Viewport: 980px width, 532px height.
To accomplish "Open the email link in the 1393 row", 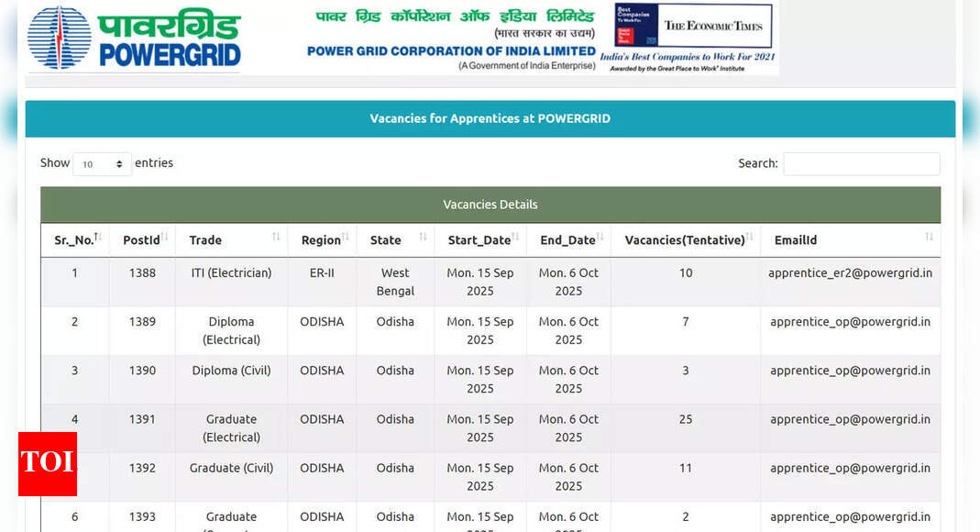I will pos(850,517).
